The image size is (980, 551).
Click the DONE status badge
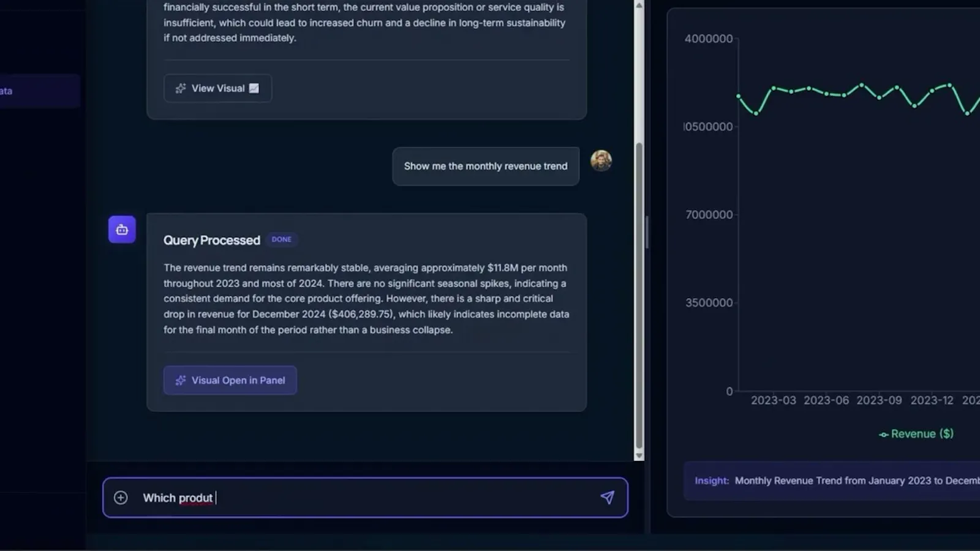[282, 239]
